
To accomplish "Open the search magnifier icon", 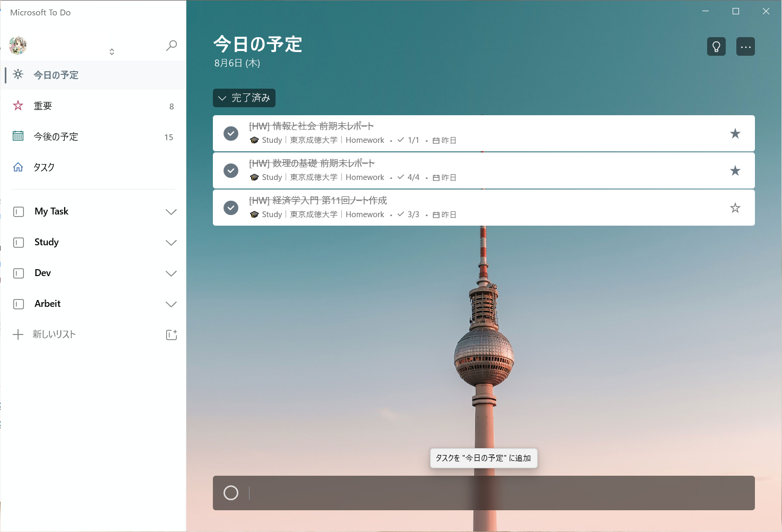I will [x=171, y=46].
